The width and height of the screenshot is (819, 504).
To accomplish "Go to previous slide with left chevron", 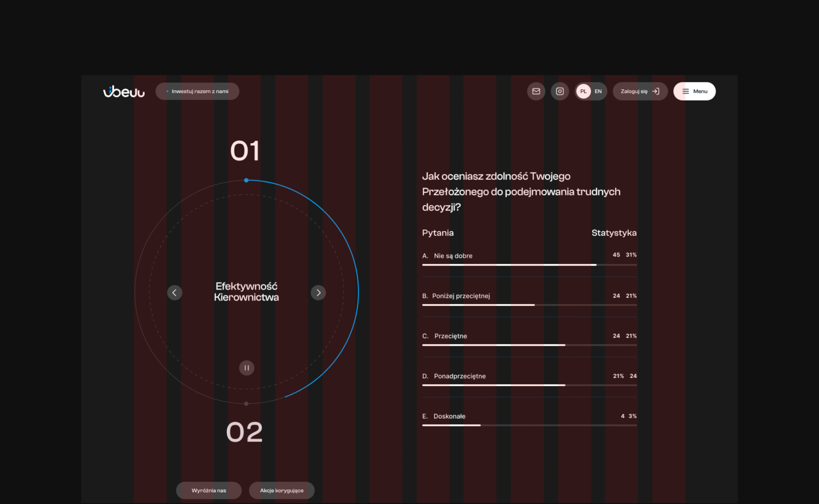I will pyautogui.click(x=174, y=293).
